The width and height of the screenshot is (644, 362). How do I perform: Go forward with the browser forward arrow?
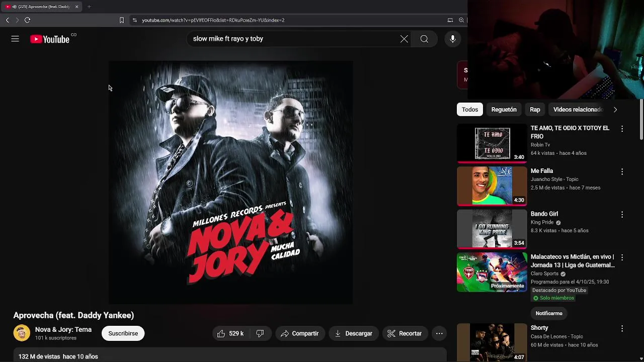click(x=17, y=20)
